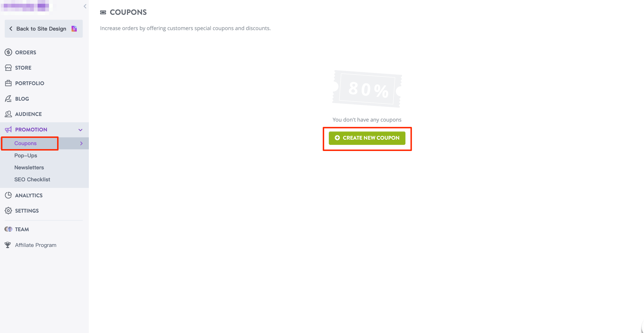
Task: Open the SEO Checklist section
Action: coord(32,179)
